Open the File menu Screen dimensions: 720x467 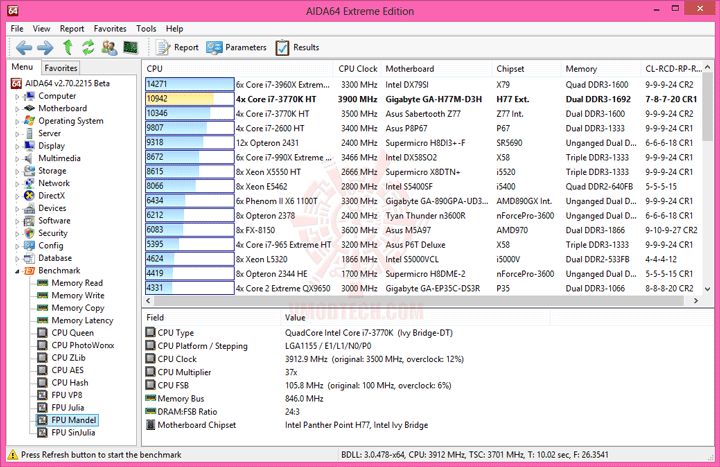coord(17,28)
